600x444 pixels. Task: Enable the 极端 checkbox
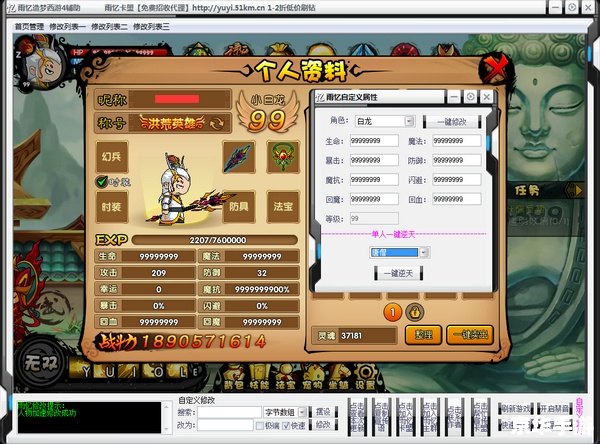[x=259, y=426]
